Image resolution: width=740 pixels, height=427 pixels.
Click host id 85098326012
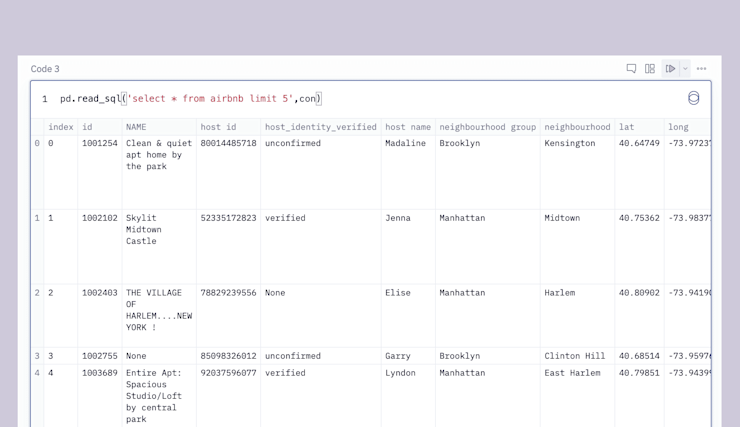(x=228, y=356)
